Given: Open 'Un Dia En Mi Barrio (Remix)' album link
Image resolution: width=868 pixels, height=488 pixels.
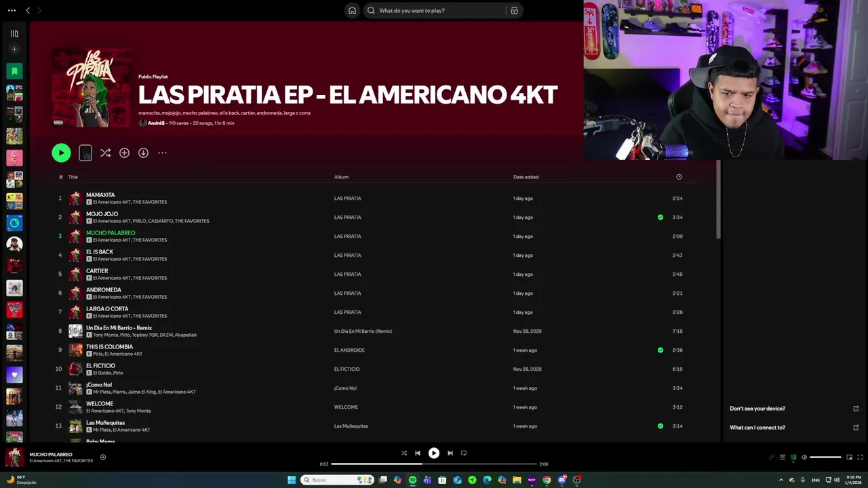Looking at the screenshot, I should pyautogui.click(x=363, y=331).
